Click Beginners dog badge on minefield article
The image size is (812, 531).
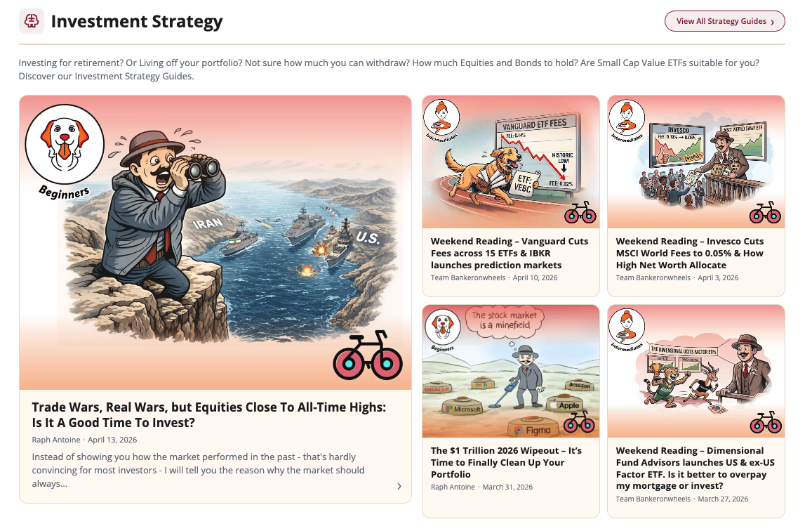tap(442, 330)
